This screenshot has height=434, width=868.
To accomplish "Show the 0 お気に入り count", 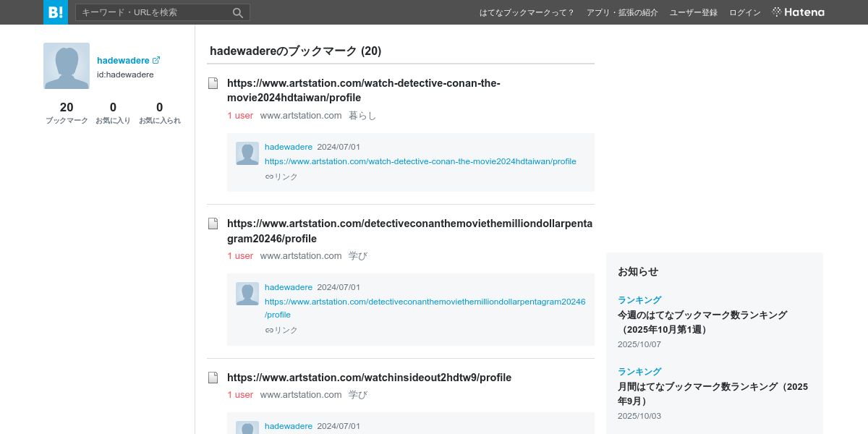I will pos(113,113).
